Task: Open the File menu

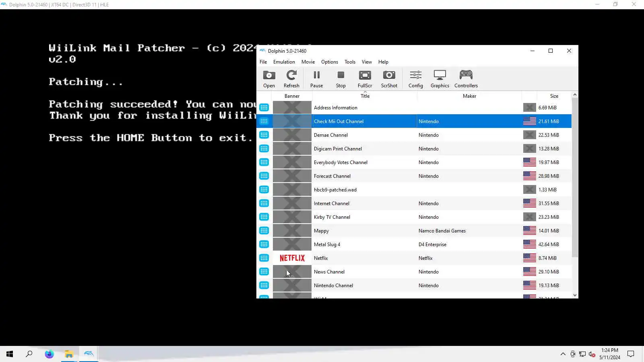Action: (263, 62)
